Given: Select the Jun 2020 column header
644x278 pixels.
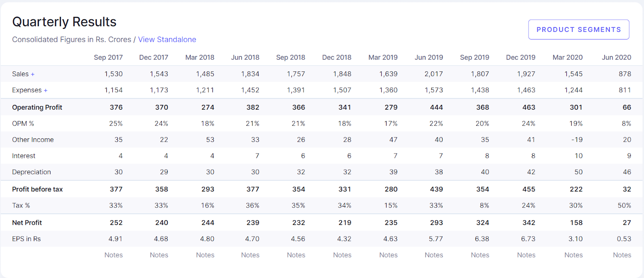Looking at the screenshot, I should click(x=616, y=57).
